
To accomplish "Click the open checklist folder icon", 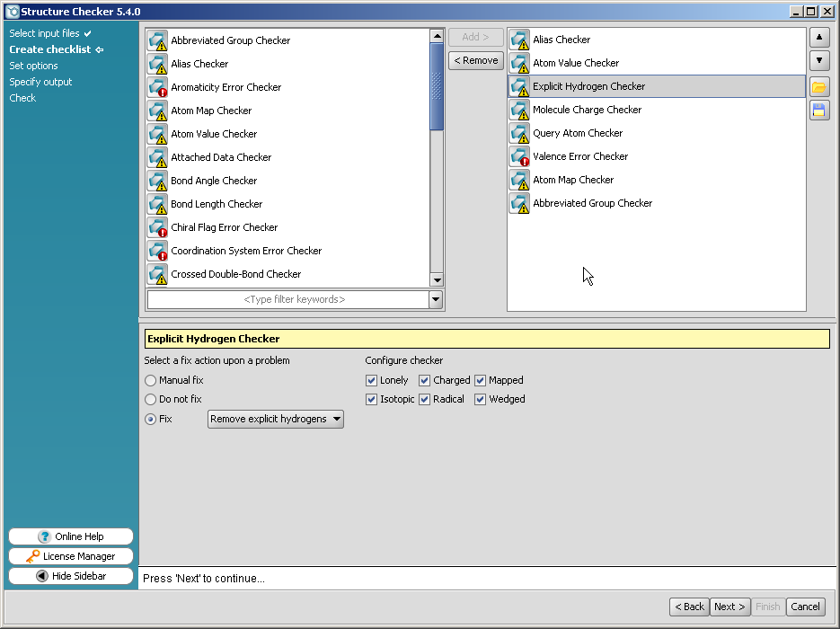I will click(818, 87).
